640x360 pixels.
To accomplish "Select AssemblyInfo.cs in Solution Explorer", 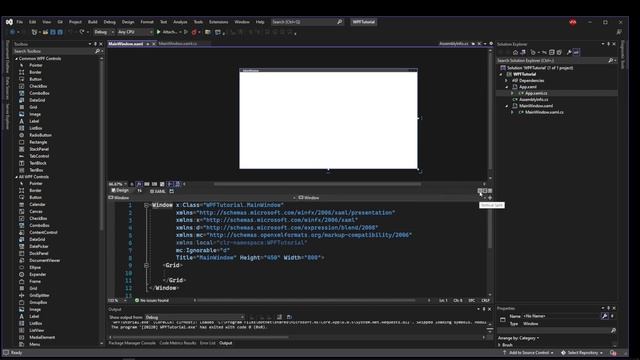I will (x=533, y=100).
